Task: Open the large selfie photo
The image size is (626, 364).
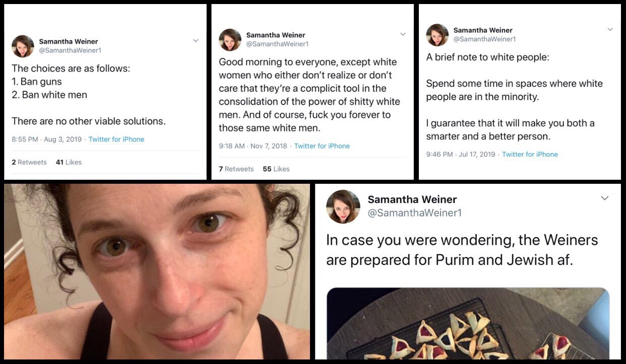Action: tap(157, 271)
